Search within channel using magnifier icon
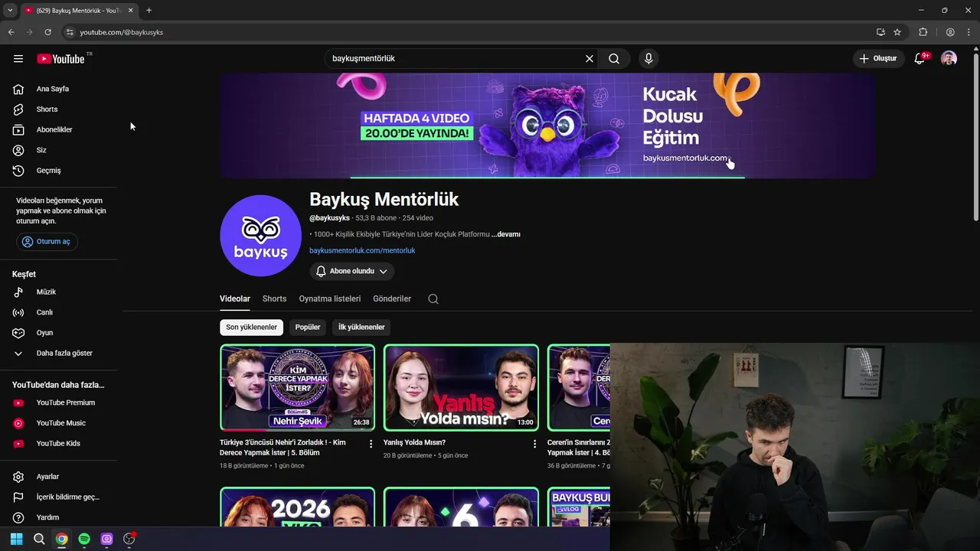980x551 pixels. pyautogui.click(x=433, y=299)
